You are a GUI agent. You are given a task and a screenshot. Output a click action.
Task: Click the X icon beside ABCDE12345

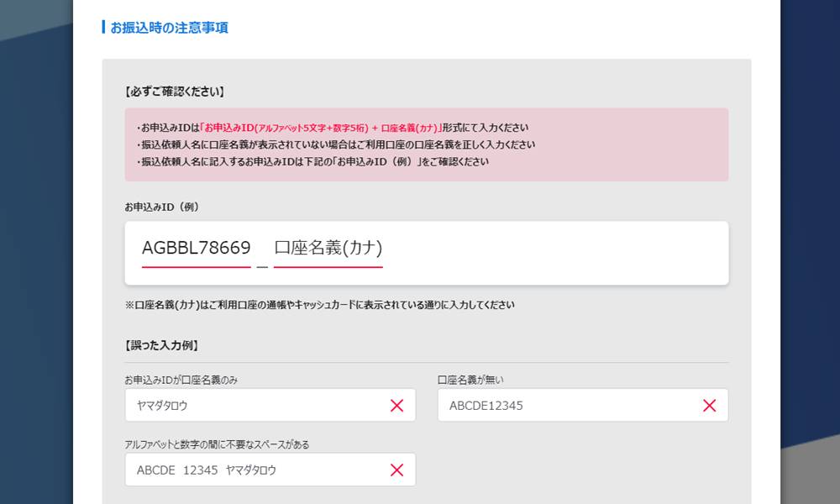pyautogui.click(x=708, y=405)
